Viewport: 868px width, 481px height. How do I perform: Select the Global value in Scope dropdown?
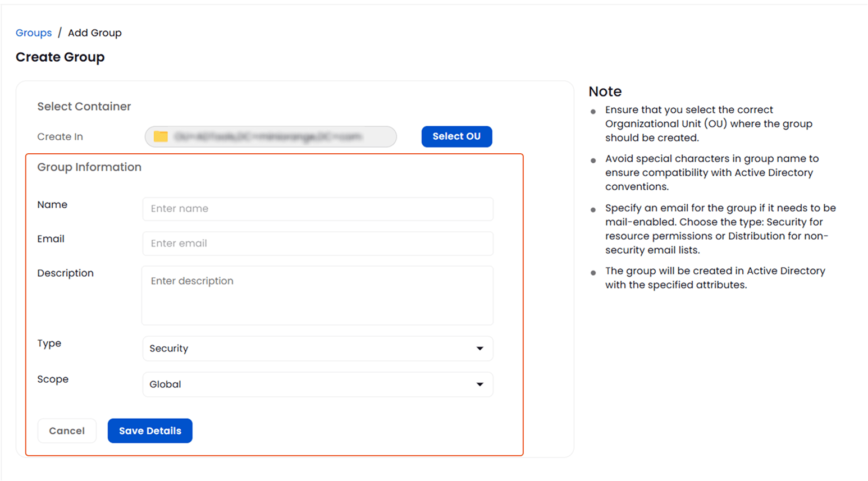(165, 384)
